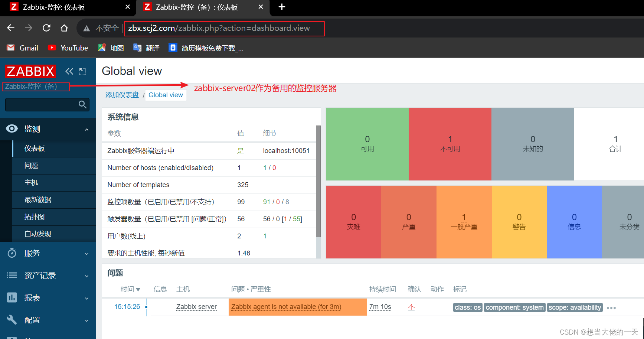Expand the 报表 menu section
This screenshot has width=644, height=339.
pyautogui.click(x=48, y=298)
